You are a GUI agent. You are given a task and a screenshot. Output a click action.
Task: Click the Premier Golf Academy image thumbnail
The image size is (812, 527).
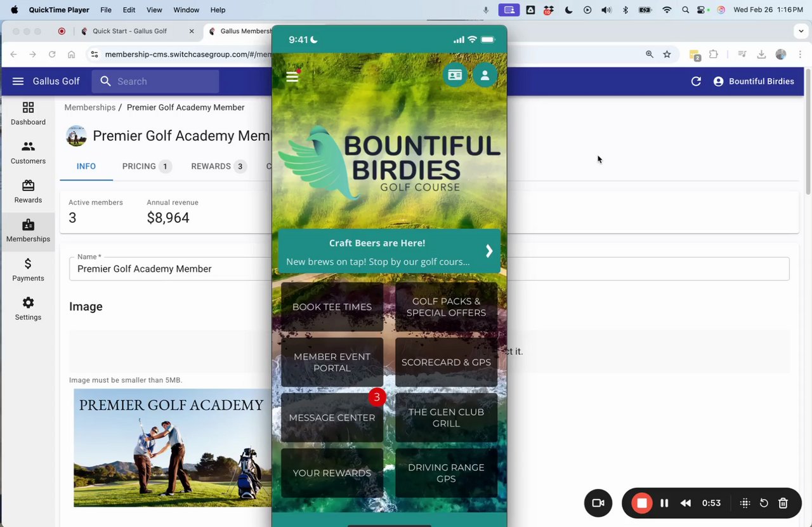point(173,448)
